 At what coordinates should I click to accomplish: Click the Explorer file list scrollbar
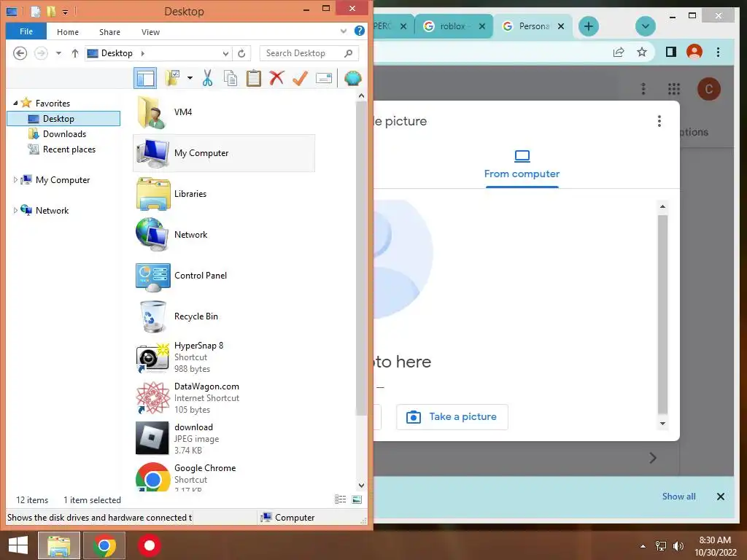361,257
